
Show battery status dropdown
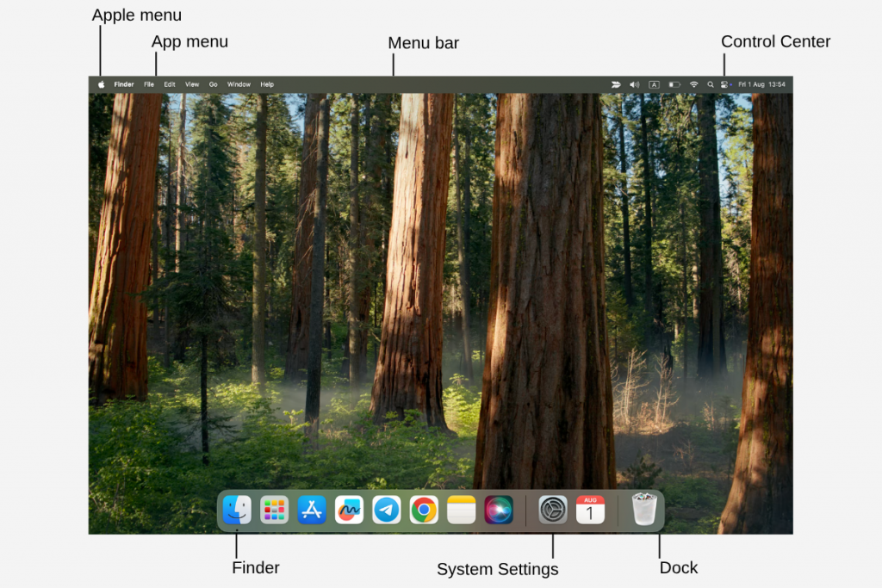(674, 84)
